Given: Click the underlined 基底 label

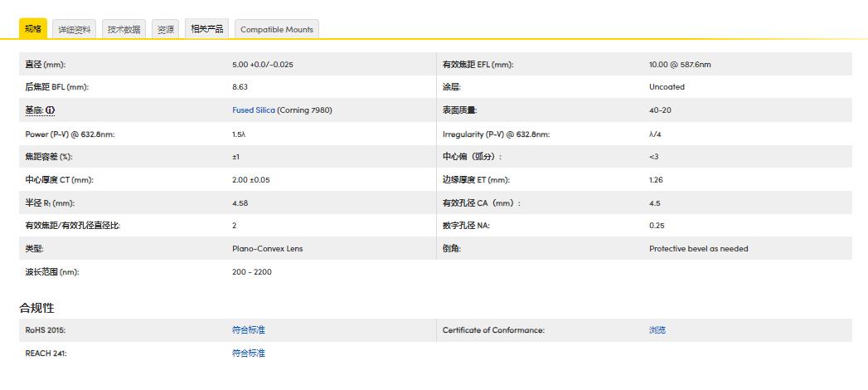Looking at the screenshot, I should click(34, 110).
